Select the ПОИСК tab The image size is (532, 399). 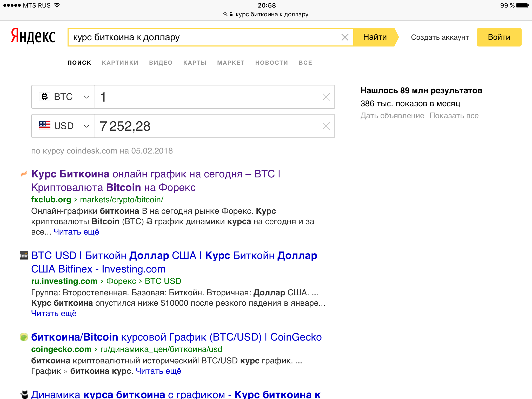79,63
